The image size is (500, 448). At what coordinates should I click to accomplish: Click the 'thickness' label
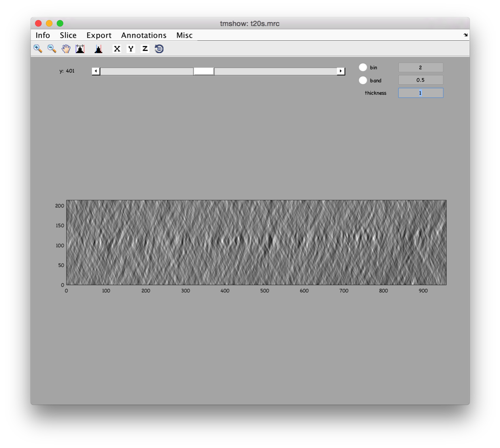(x=375, y=93)
